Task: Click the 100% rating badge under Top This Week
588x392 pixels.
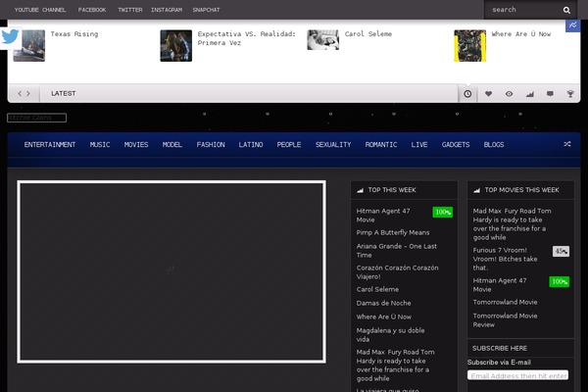Action: 443,212
